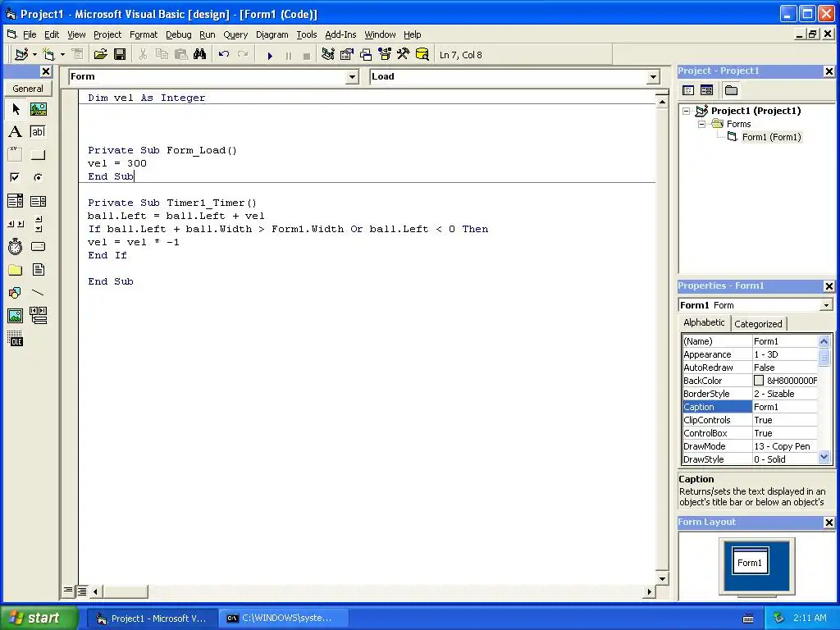
Task: Start the program with Run arrow
Action: pyautogui.click(x=270, y=55)
